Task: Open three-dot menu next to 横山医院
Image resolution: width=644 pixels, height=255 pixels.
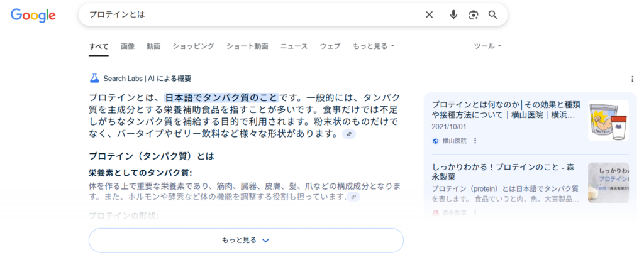Action: click(x=475, y=141)
